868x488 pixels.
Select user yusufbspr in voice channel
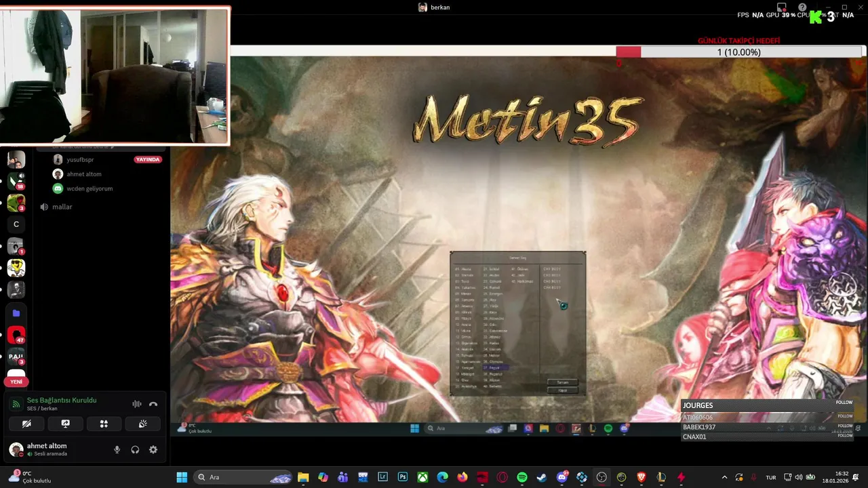click(x=80, y=160)
